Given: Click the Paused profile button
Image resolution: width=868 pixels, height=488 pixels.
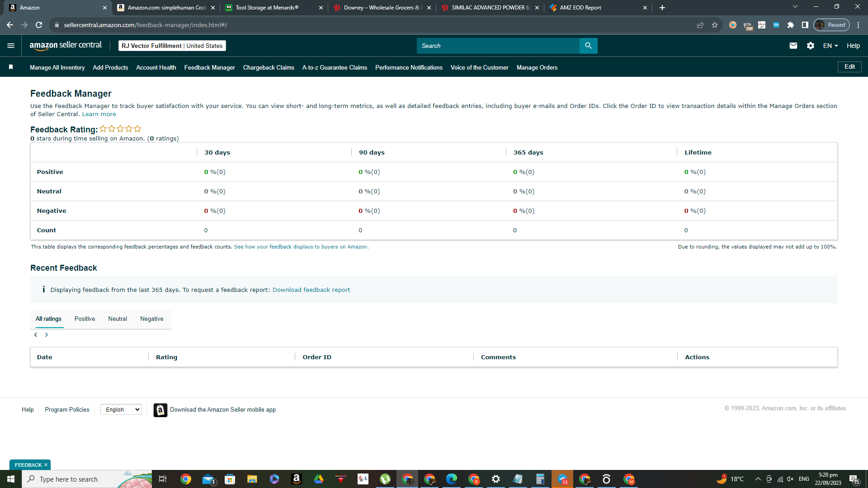Looking at the screenshot, I should pos(832,25).
